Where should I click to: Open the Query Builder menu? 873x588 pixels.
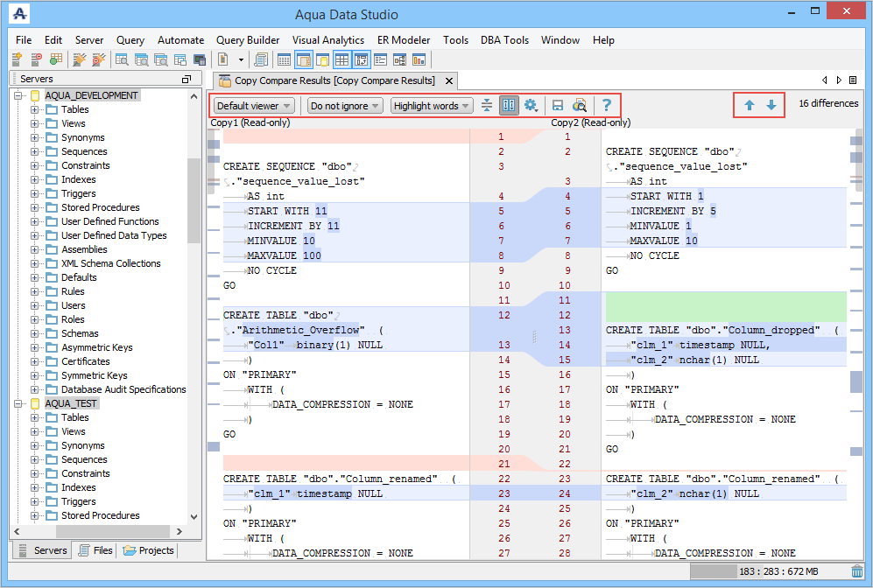point(248,40)
